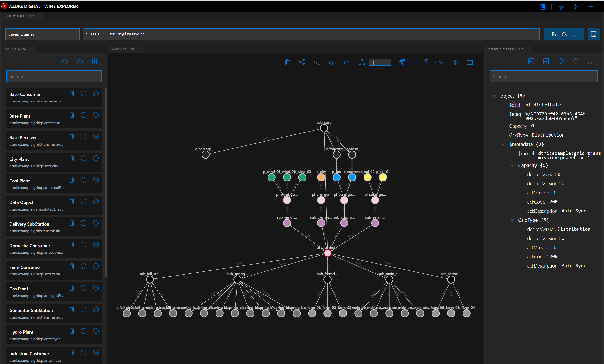Open the settings gear in top bar
604x364 pixels.
[x=575, y=7]
